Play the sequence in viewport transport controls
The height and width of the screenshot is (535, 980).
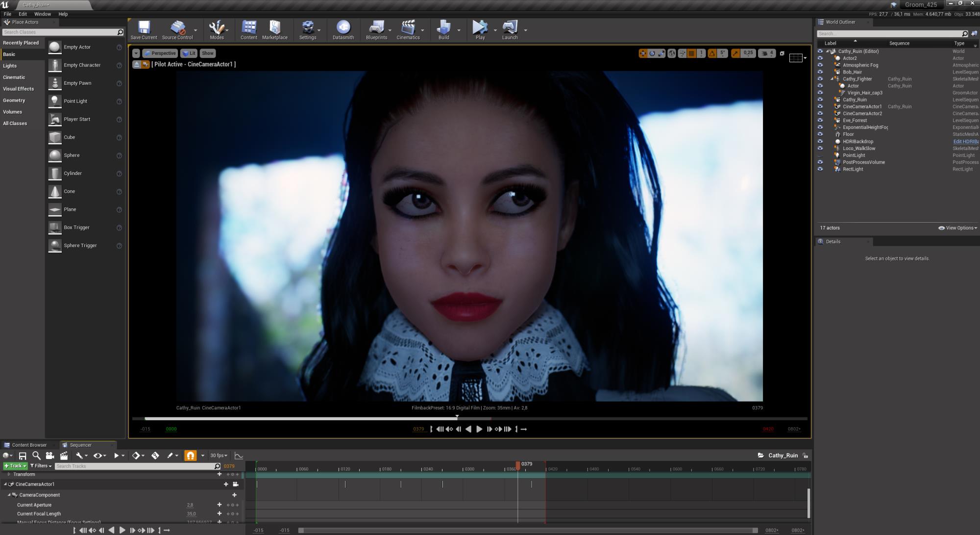coord(479,429)
